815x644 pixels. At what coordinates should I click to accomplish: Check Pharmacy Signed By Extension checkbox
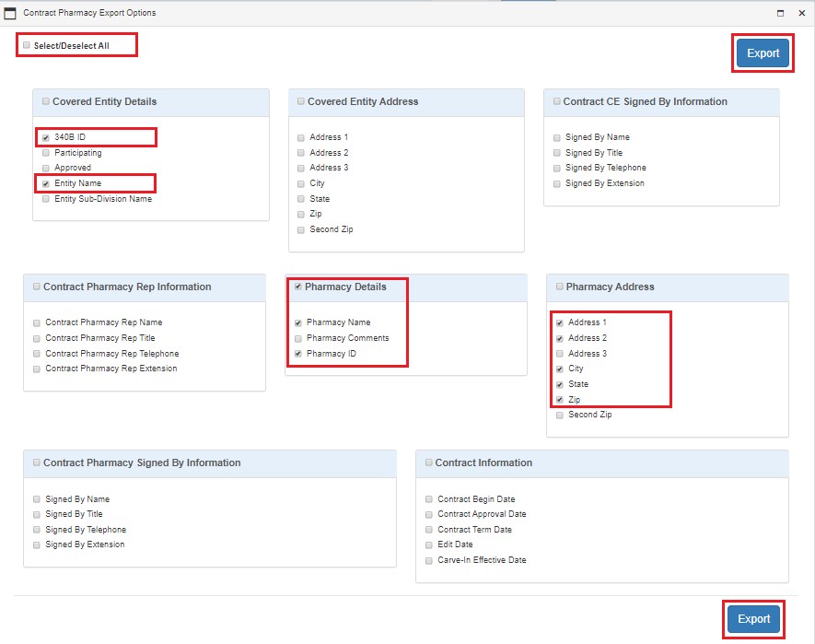pos(37,545)
